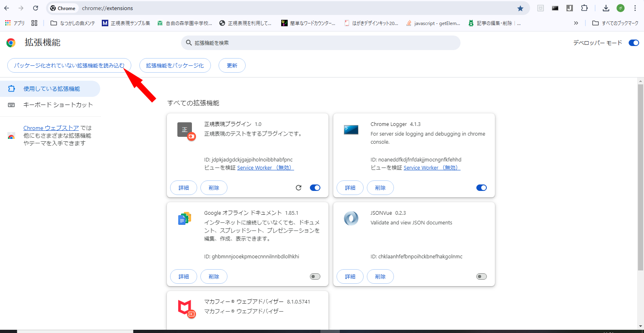The height and width of the screenshot is (333, 644).
Task: Open the 自由の森学園中学校 bookmark
Action: 185,23
